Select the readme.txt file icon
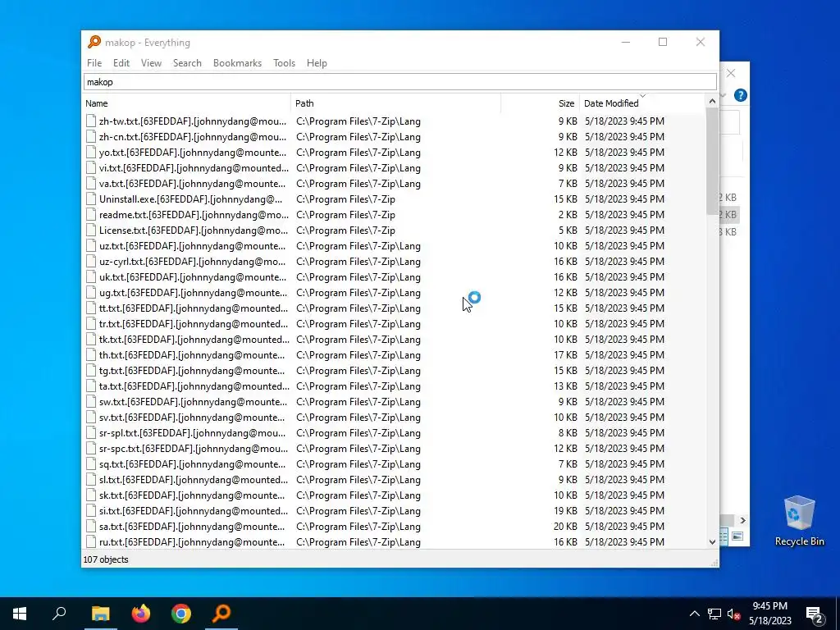This screenshot has height=630, width=840. (91, 214)
